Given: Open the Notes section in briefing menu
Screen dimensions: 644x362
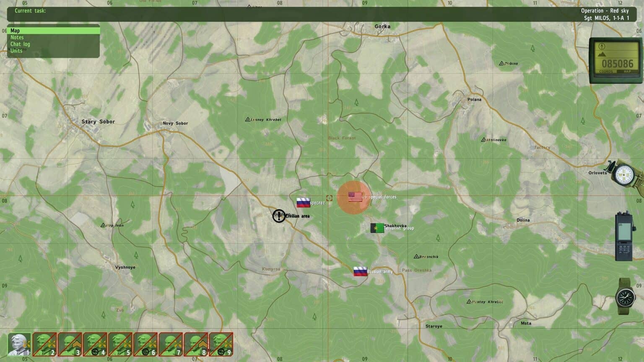Looking at the screenshot, I should (x=17, y=37).
